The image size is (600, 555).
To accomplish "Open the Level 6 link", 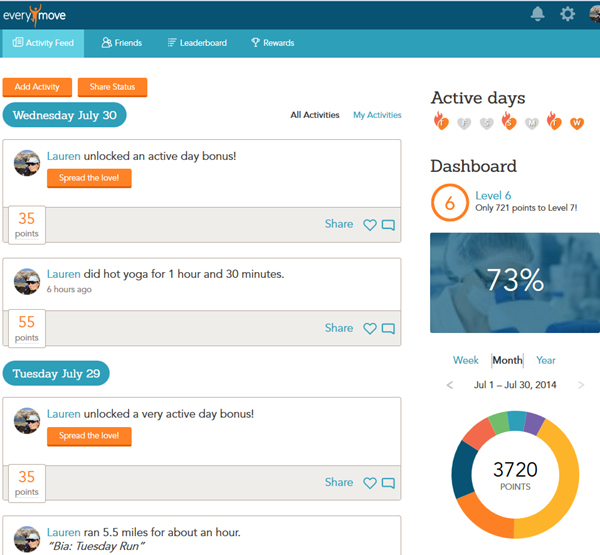I will tap(493, 196).
